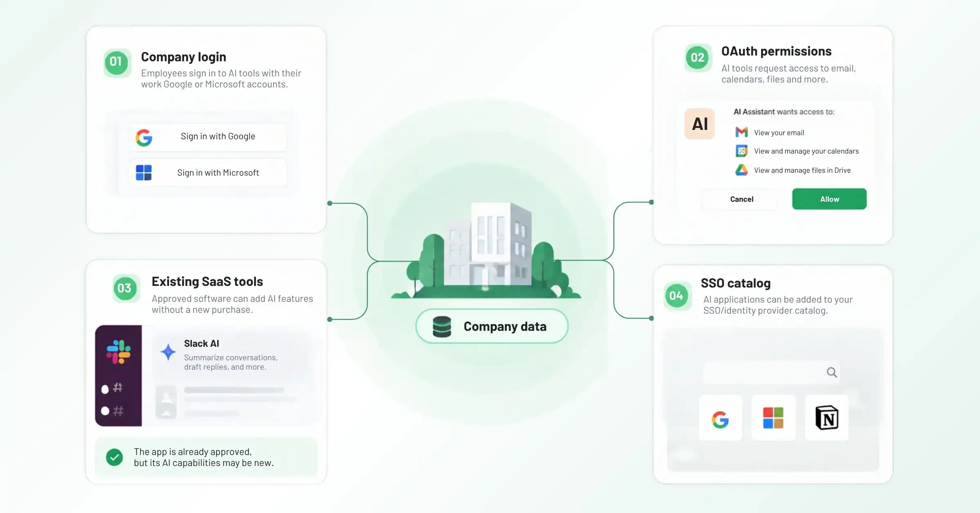Click the user avatar placeholder in Slack

[166, 402]
